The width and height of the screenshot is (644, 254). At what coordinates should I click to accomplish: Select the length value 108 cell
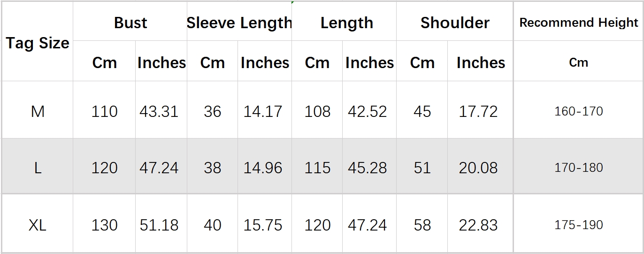317,112
